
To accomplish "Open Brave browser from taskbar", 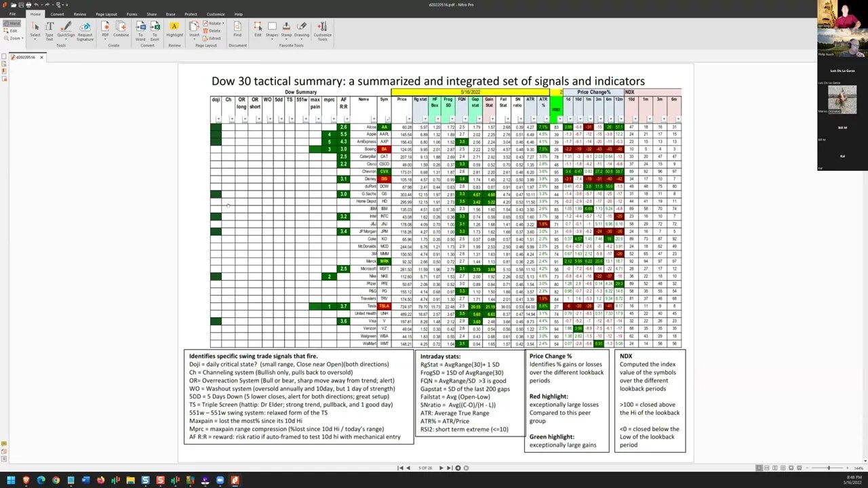I will (26, 480).
